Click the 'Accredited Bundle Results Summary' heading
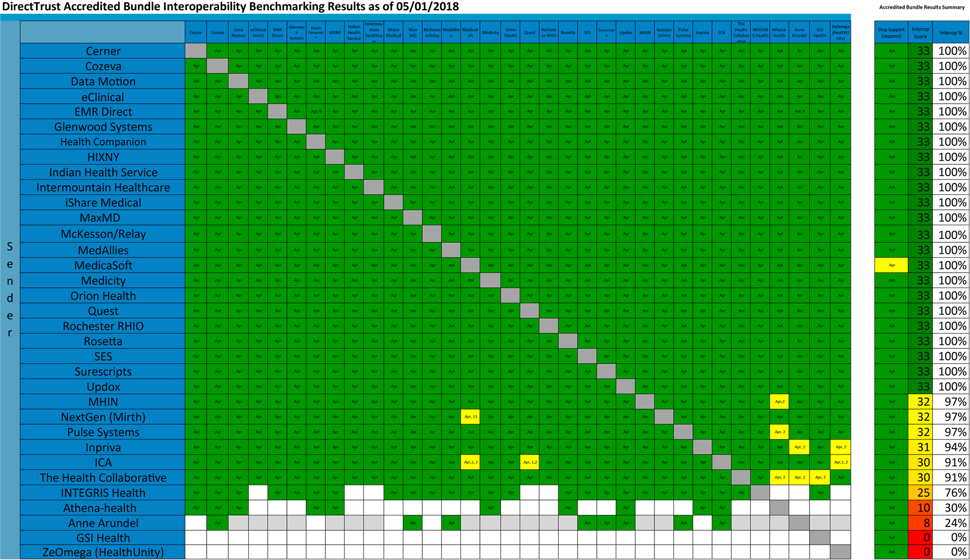Screen dimensions: 970x560 (x=921, y=7)
